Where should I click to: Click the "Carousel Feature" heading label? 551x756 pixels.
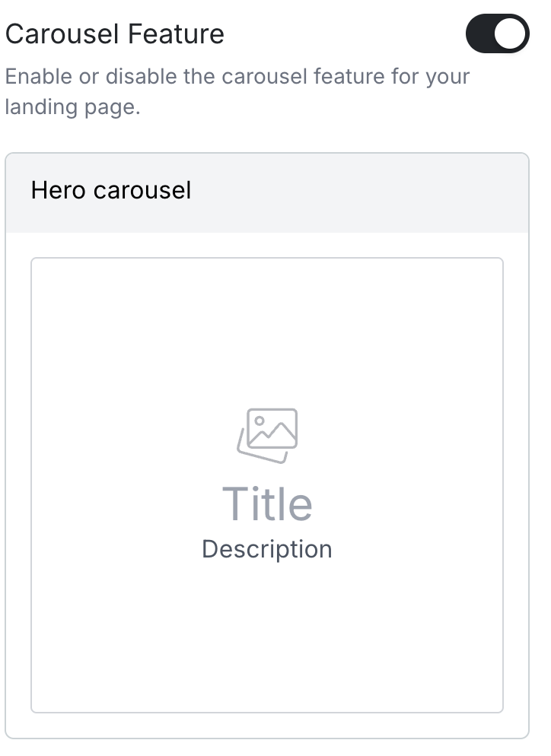pyautogui.click(x=115, y=34)
